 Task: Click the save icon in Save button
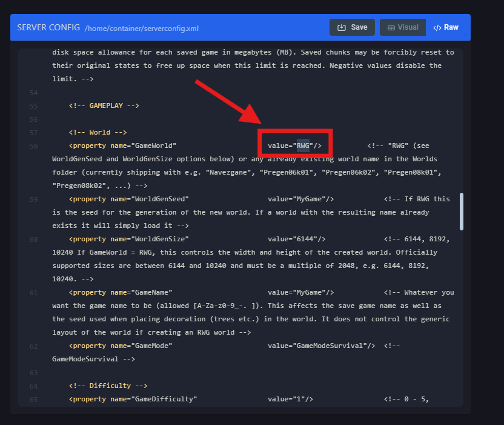pyautogui.click(x=342, y=28)
